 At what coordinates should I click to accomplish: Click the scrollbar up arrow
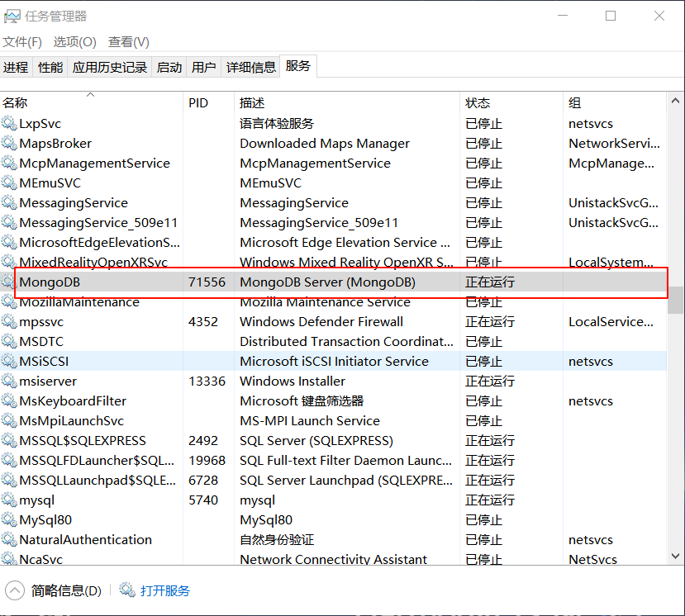675,101
